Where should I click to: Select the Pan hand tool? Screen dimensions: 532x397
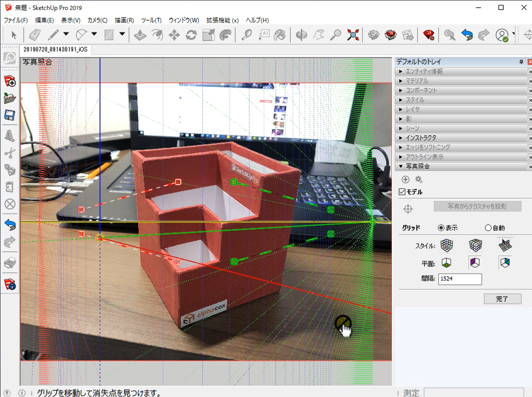point(318,35)
